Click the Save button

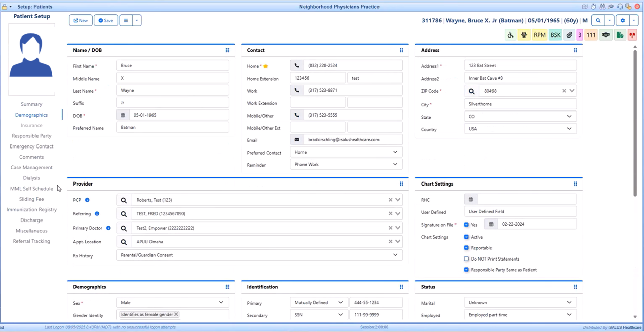[x=106, y=21]
